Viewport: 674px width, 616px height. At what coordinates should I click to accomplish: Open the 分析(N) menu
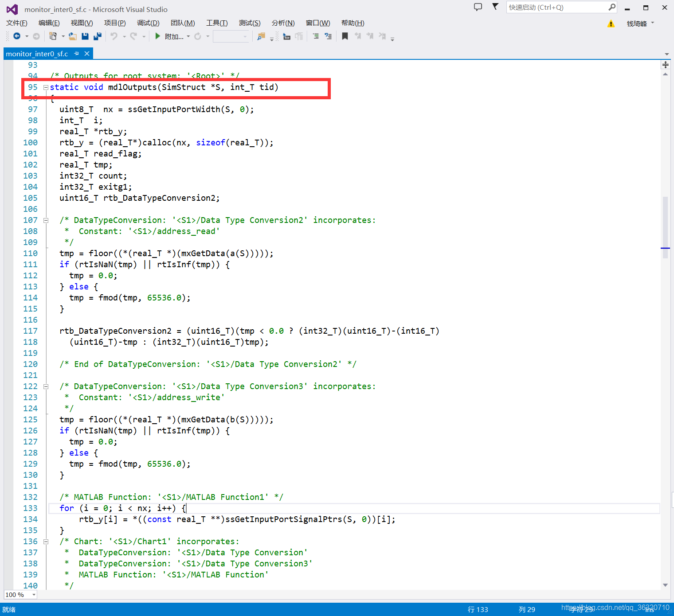tap(283, 23)
